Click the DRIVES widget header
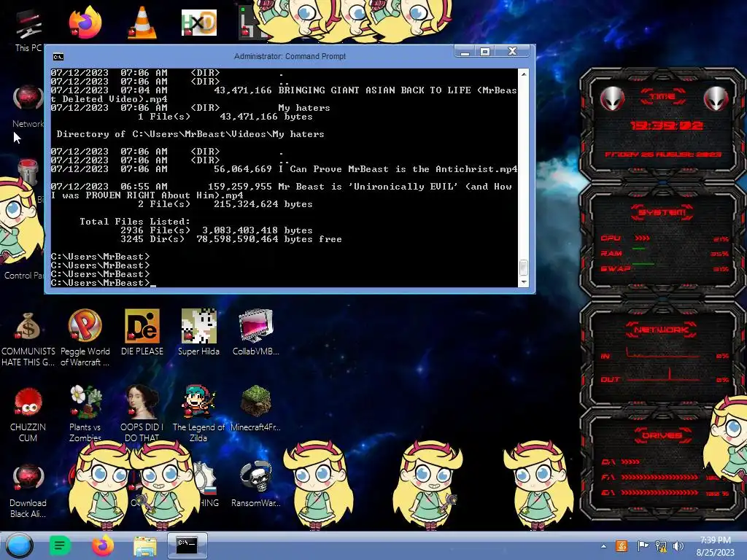Viewport: 747px width, 560px height. click(x=662, y=435)
